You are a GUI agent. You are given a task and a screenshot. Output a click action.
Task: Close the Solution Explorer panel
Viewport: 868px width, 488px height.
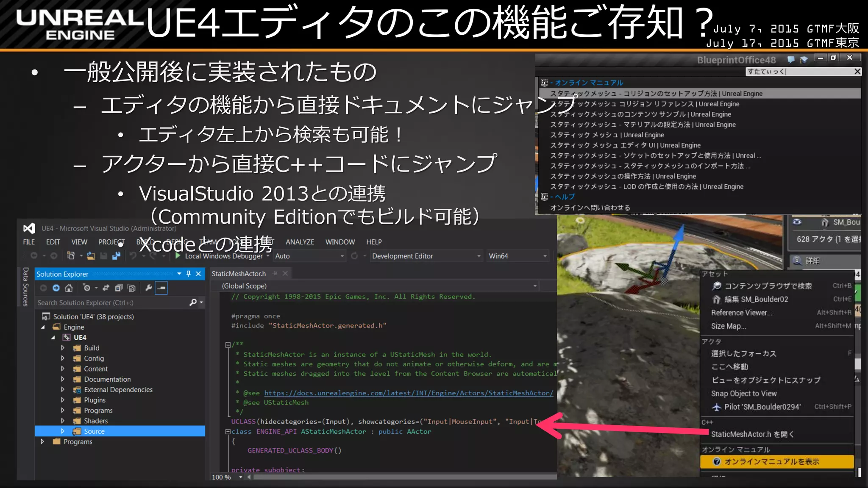click(198, 274)
